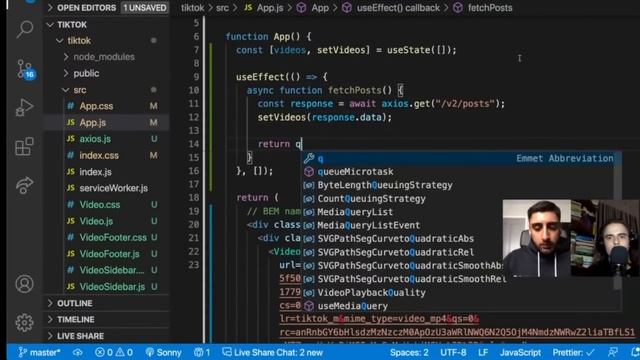Image resolution: width=640 pixels, height=360 pixels.
Task: Open Live Share Chat: 2 new
Action: coord(272,352)
